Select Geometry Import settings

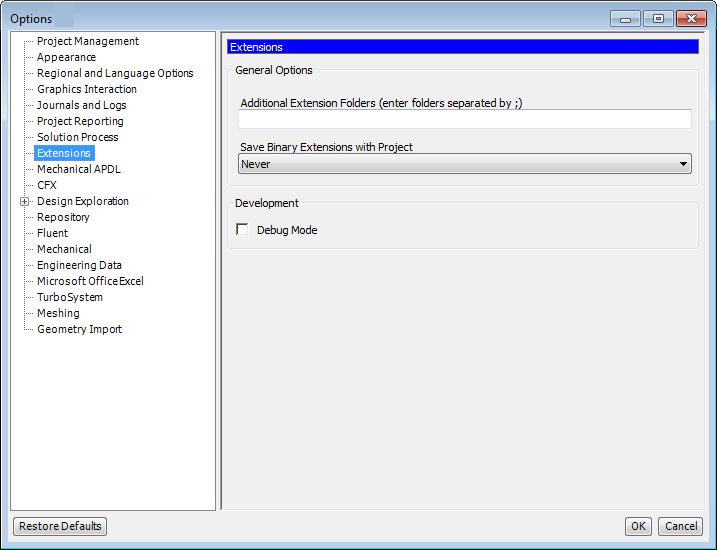point(79,329)
